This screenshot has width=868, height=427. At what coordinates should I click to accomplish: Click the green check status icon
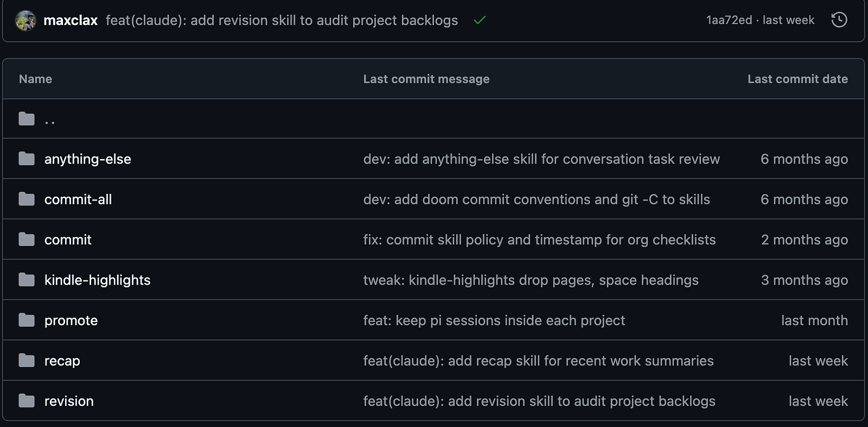[x=480, y=21]
